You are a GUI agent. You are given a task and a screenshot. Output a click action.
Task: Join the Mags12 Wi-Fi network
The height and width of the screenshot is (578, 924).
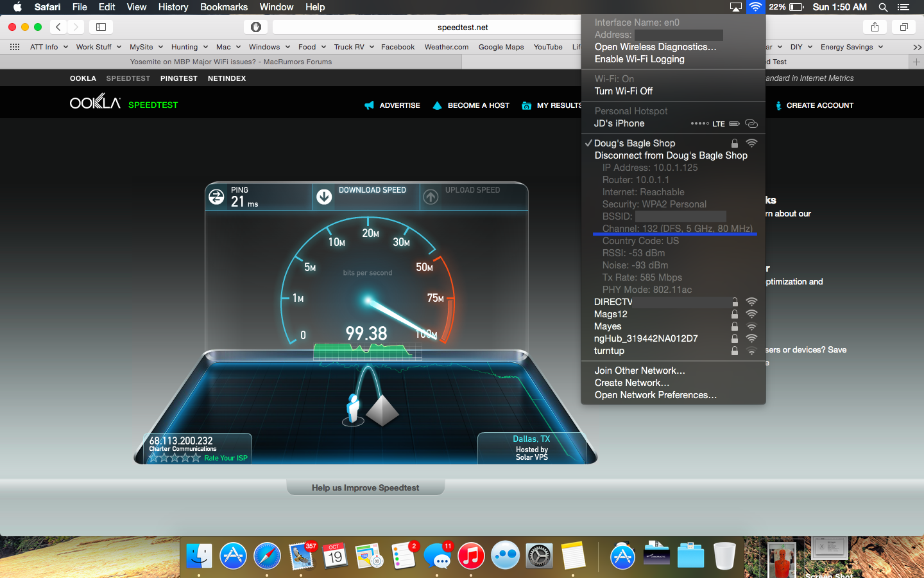tap(673, 314)
